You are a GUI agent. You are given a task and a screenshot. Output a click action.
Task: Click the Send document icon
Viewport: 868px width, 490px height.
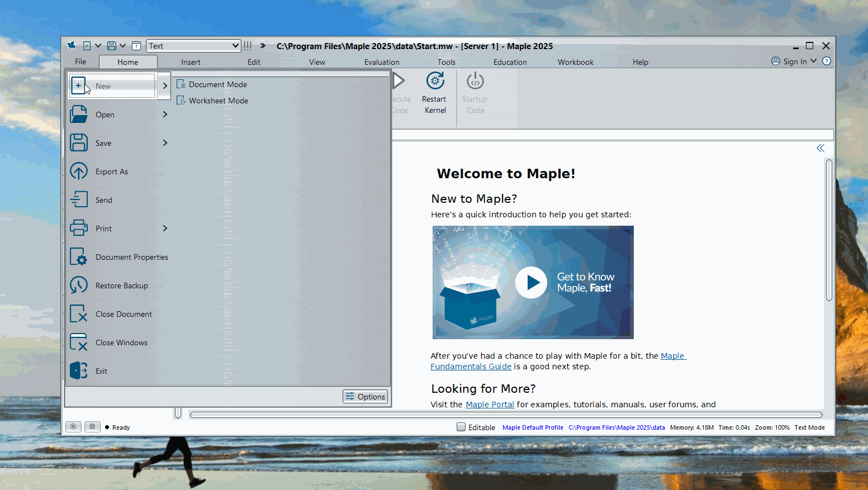tap(79, 200)
